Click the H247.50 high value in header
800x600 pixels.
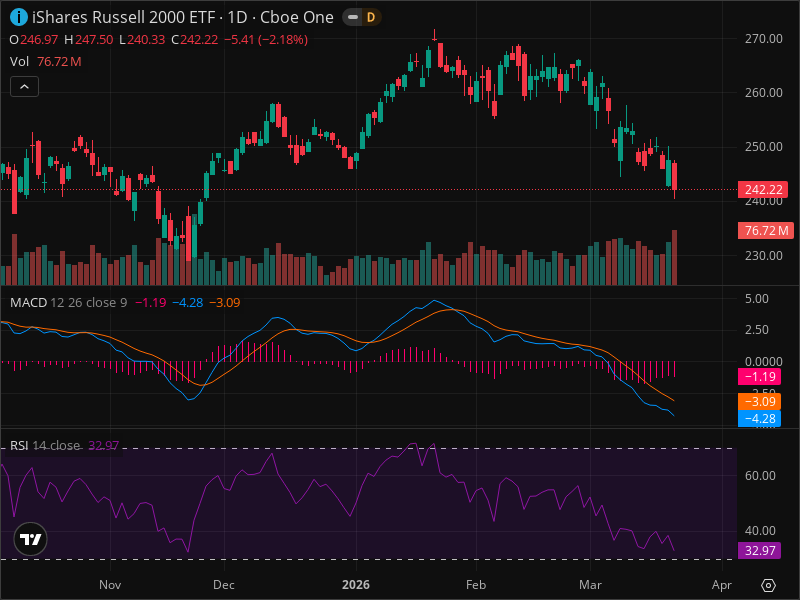pyautogui.click(x=89, y=40)
